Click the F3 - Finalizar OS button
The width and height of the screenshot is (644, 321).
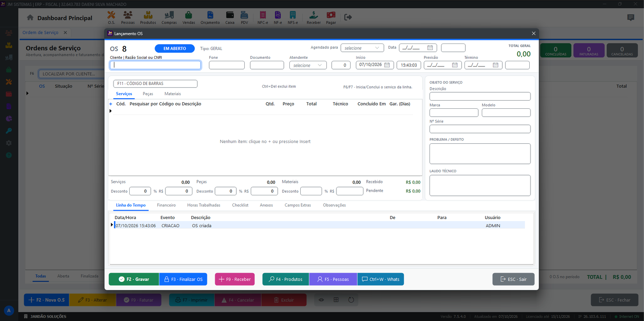click(x=183, y=279)
